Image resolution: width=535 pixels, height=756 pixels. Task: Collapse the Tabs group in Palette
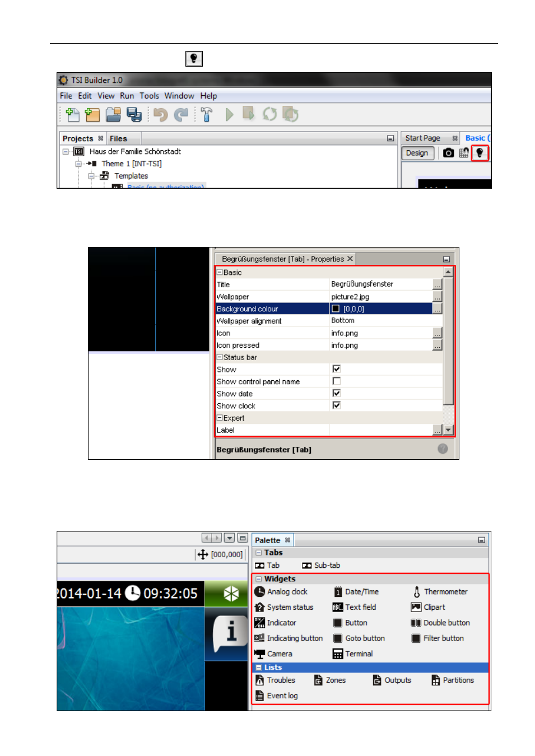(259, 553)
